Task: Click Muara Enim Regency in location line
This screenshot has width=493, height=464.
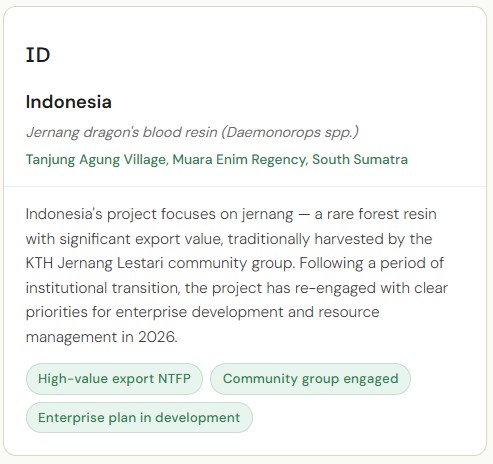Action: point(239,160)
